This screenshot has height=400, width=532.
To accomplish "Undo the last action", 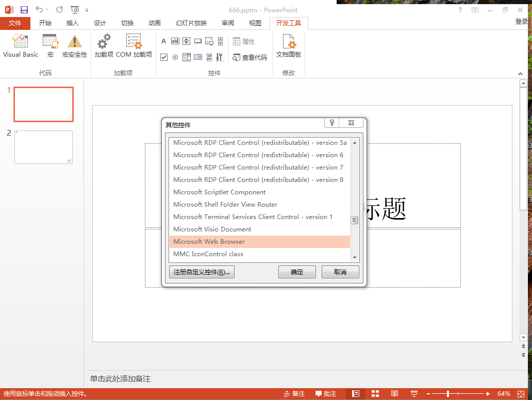I will [39, 10].
